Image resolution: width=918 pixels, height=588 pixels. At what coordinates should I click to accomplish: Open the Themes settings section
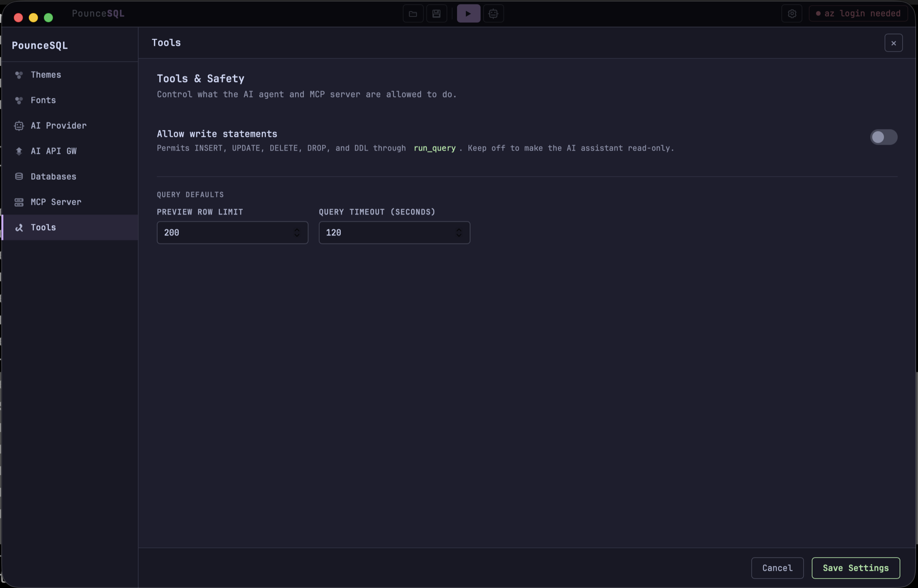coord(70,75)
